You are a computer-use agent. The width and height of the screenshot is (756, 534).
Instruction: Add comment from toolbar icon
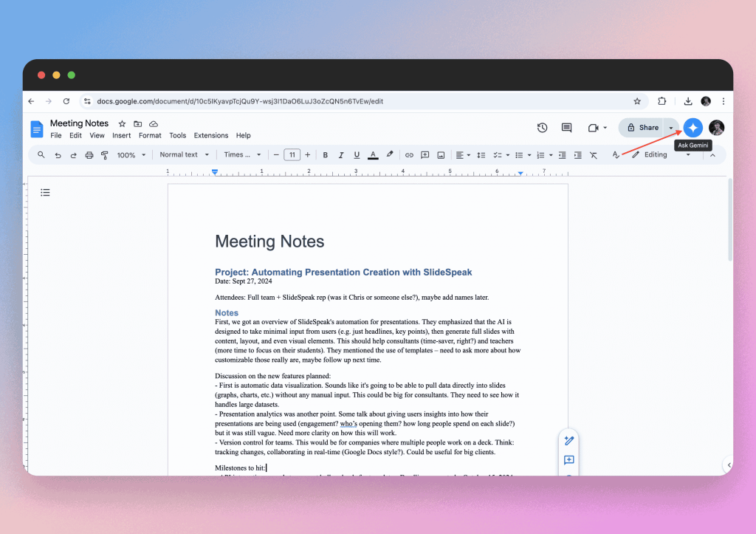pos(425,155)
